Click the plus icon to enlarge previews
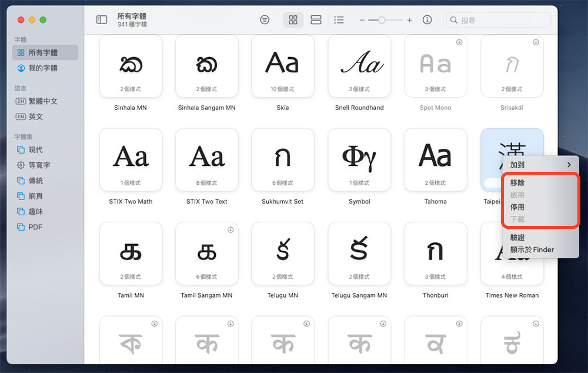 coord(410,20)
